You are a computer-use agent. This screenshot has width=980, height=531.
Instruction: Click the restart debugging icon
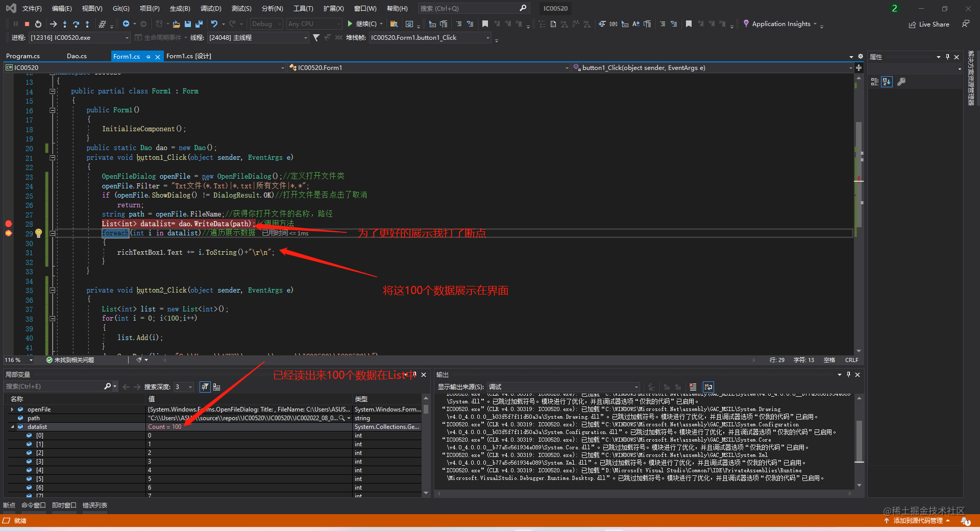(x=38, y=24)
